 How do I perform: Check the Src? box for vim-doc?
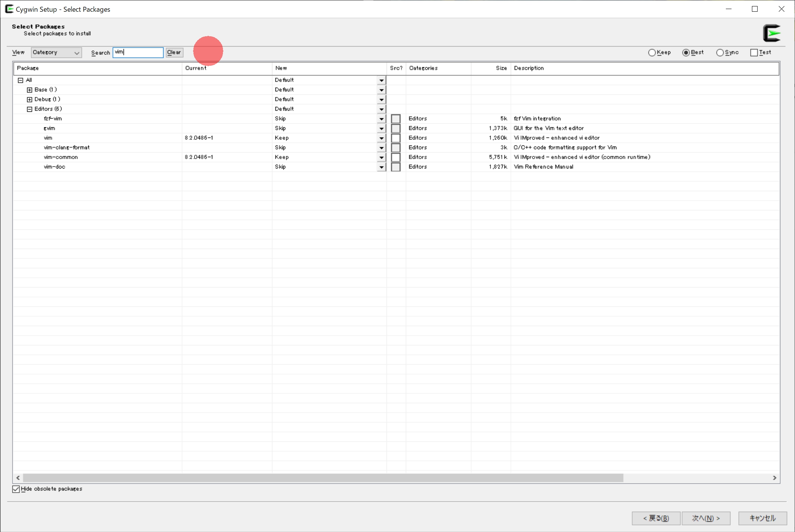coord(396,167)
